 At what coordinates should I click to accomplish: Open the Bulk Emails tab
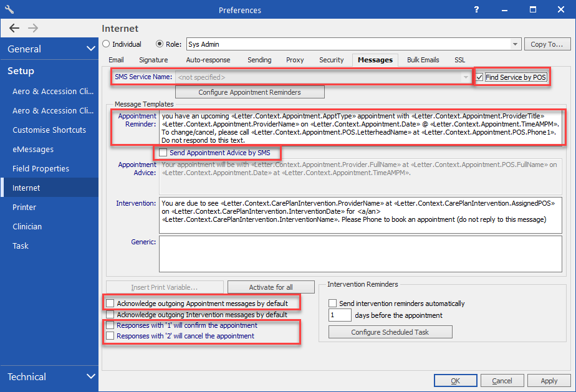click(x=423, y=60)
